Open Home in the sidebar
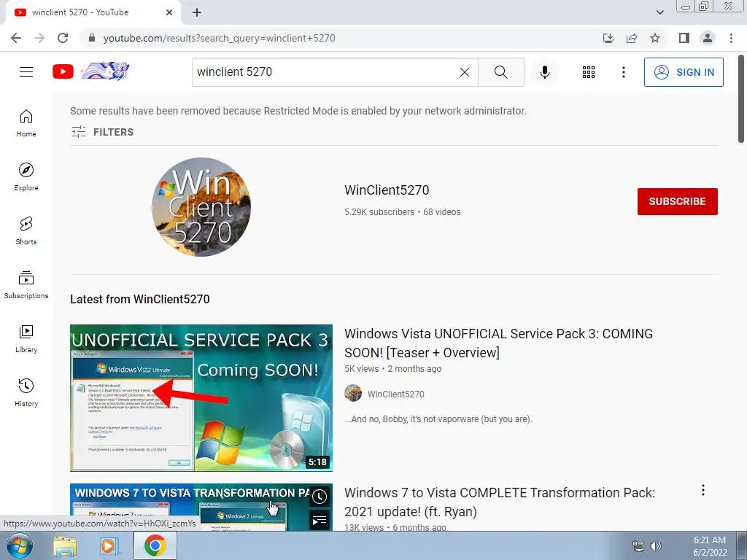The image size is (747, 560). coord(26,123)
